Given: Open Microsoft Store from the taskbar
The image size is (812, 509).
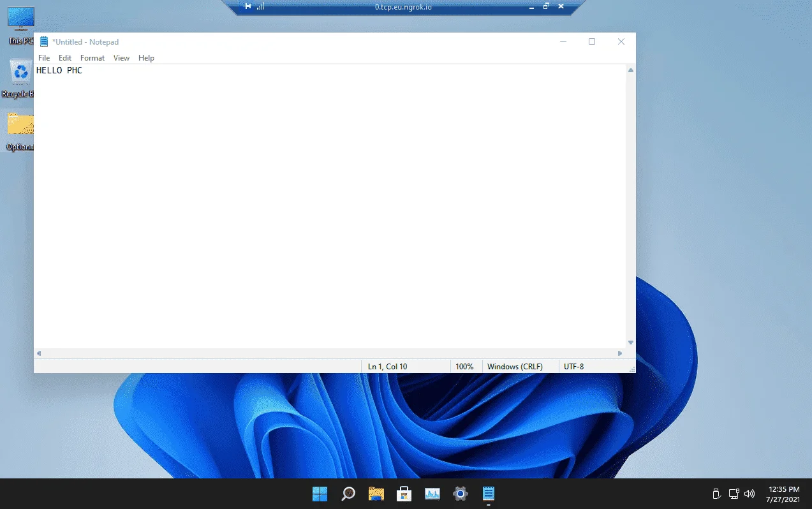Looking at the screenshot, I should pyautogui.click(x=404, y=494).
